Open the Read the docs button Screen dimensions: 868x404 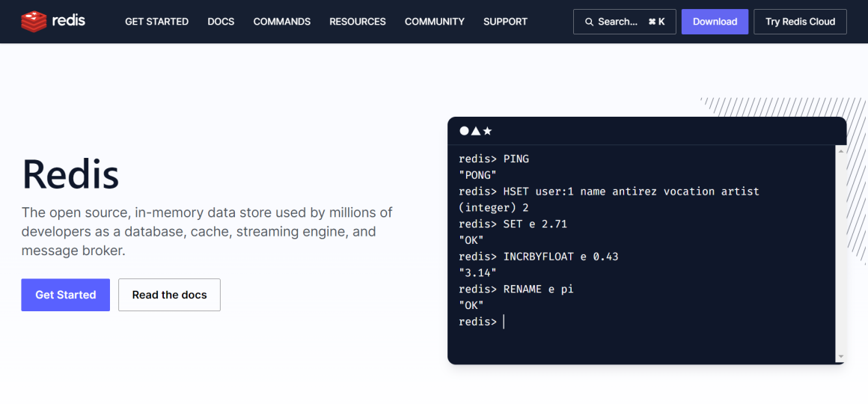coord(169,295)
